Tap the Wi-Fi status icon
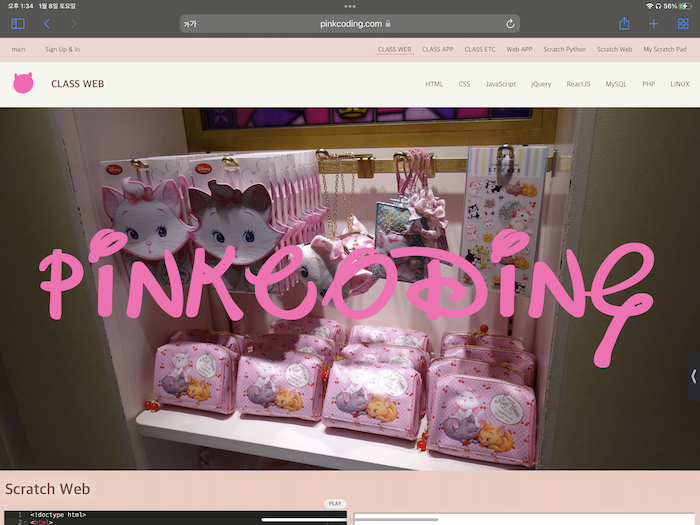This screenshot has height=525, width=700. point(649,6)
